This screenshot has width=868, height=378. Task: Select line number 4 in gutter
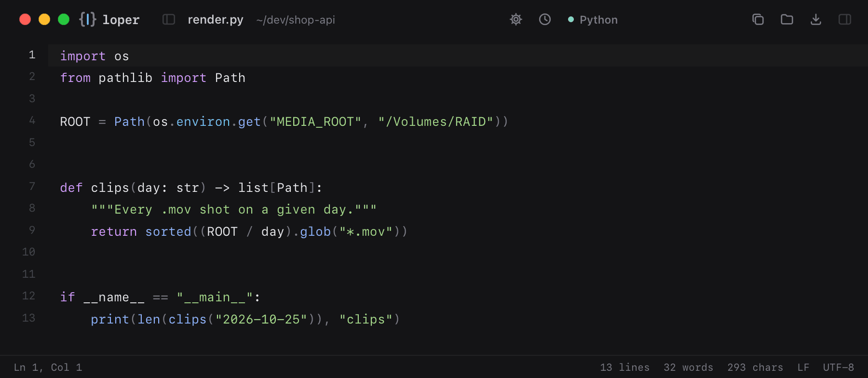coord(32,120)
